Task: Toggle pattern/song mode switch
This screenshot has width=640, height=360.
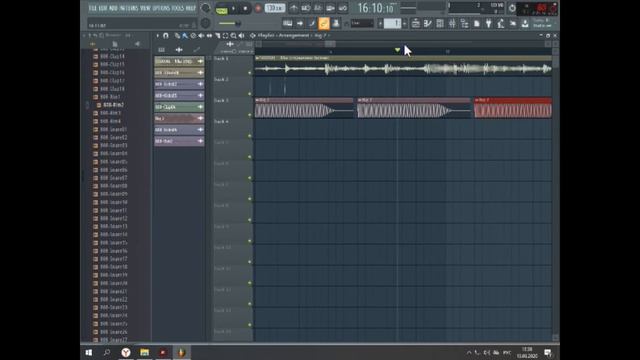Action: tap(222, 9)
